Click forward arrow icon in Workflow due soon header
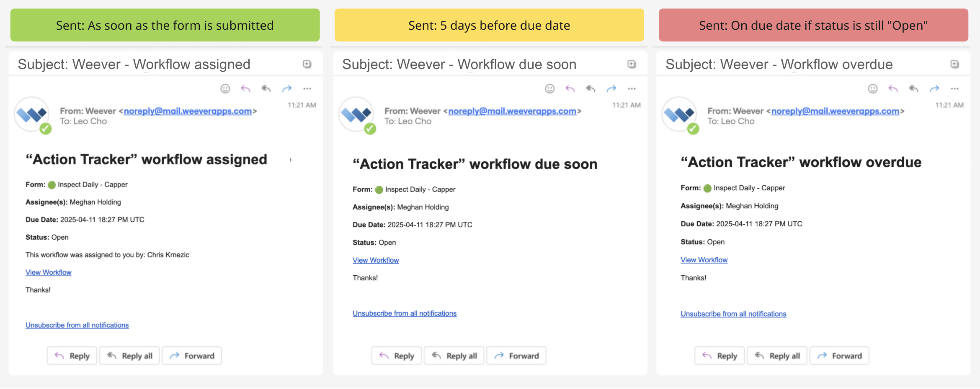 pyautogui.click(x=611, y=89)
